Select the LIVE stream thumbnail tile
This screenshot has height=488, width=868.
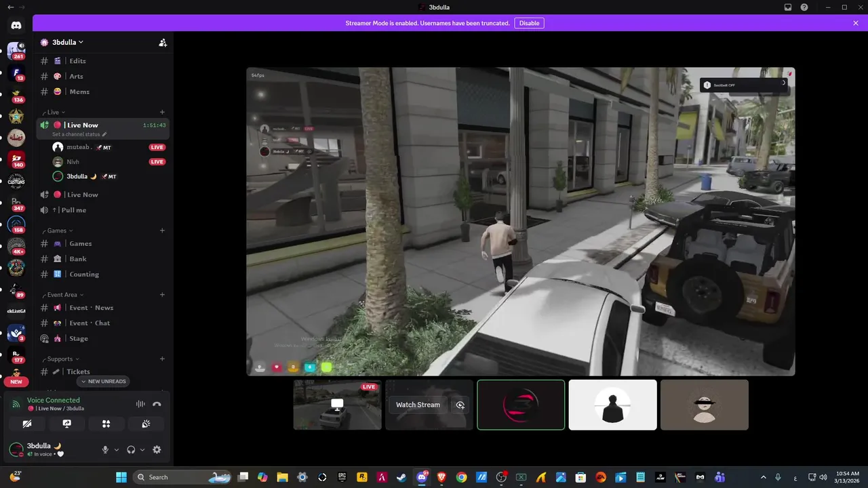click(337, 405)
